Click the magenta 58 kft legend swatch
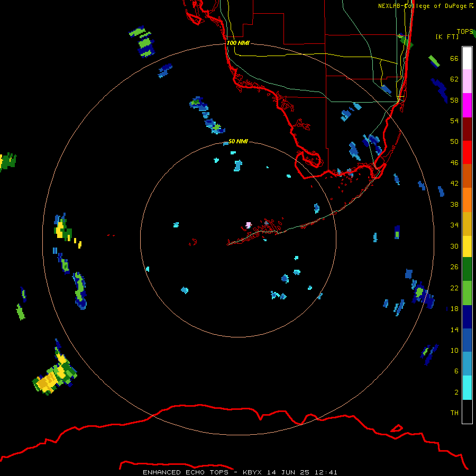 [x=467, y=105]
